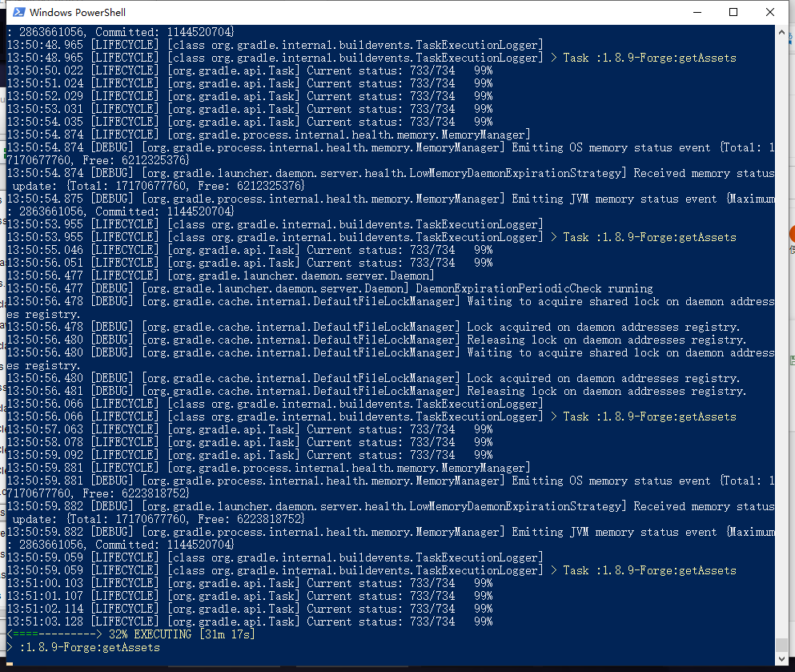Click the vertical scrollbar thumb

(782, 645)
